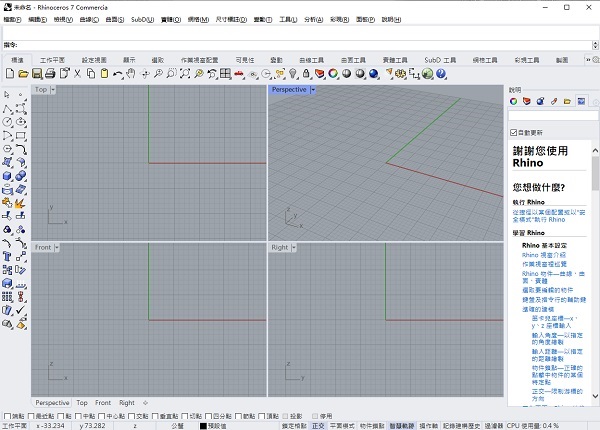The image size is (600, 430).
Task: Enable the 交點 object snap checkbox
Action: tap(130, 415)
